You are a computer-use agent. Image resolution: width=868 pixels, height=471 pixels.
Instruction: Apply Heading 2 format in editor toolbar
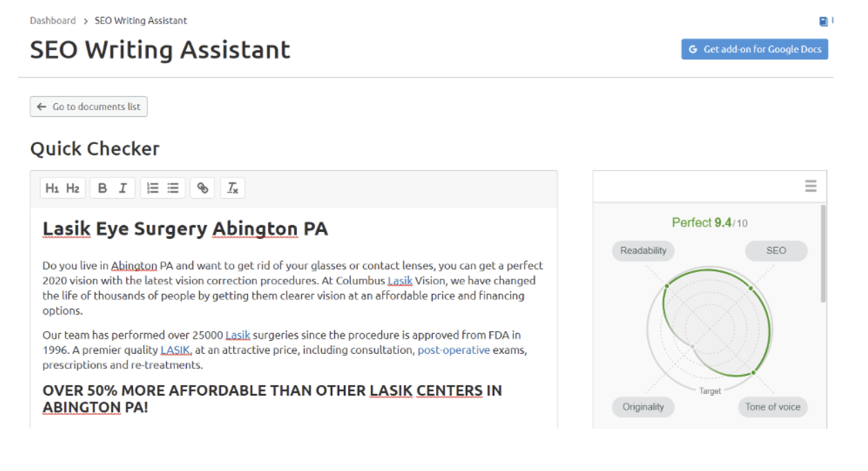click(73, 188)
